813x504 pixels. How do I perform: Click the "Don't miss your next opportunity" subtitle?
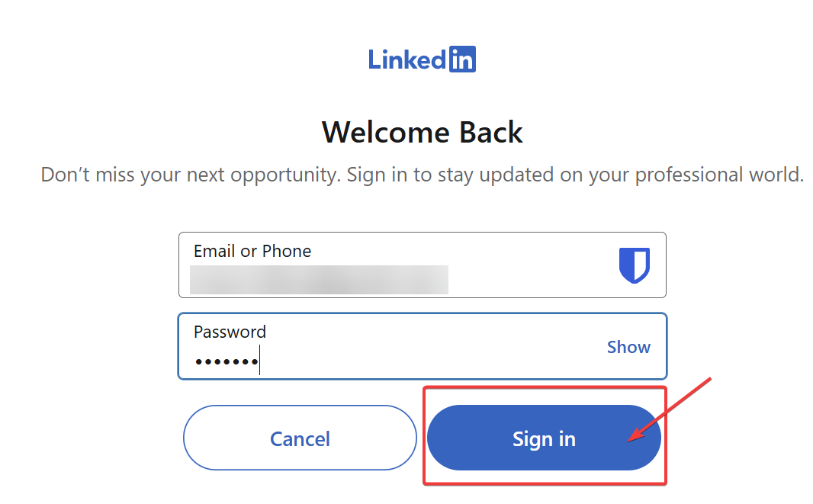422,175
